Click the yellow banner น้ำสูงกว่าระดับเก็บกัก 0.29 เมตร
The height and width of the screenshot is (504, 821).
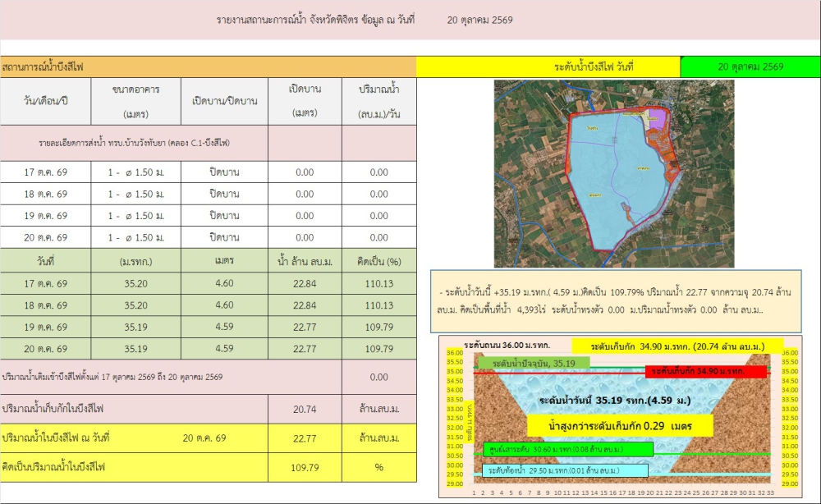pos(620,426)
